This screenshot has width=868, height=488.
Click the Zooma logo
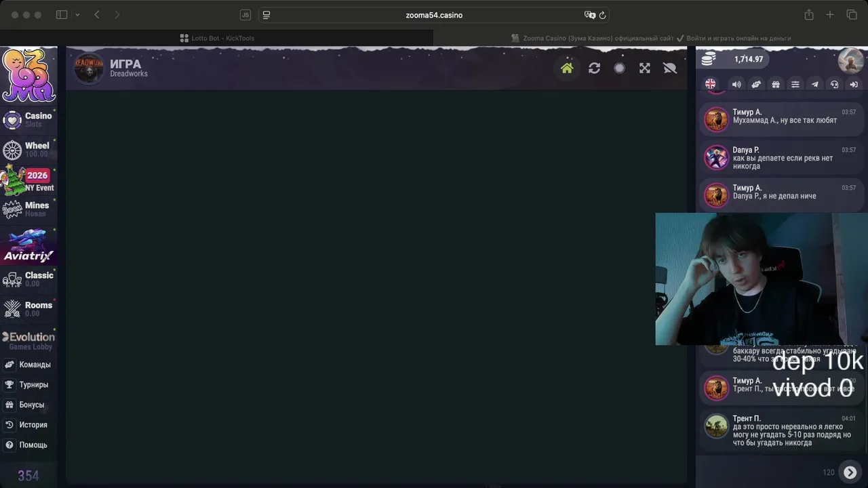[28, 75]
